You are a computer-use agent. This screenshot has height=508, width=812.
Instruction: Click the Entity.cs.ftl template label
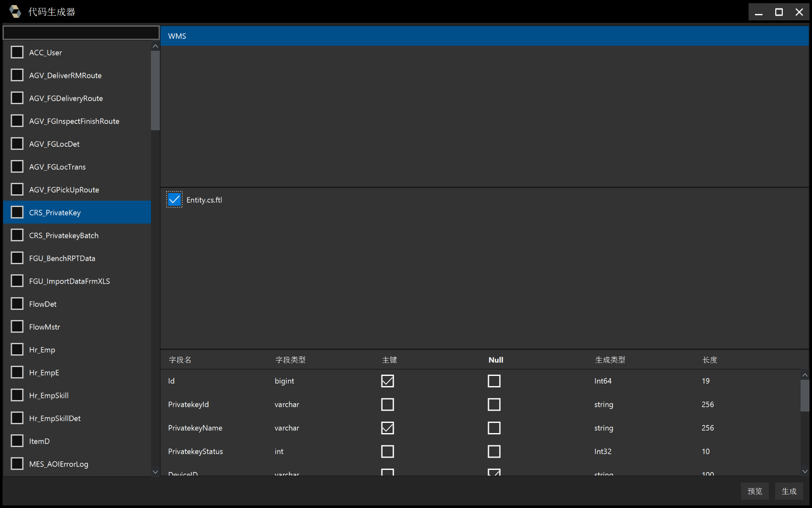[x=204, y=200]
